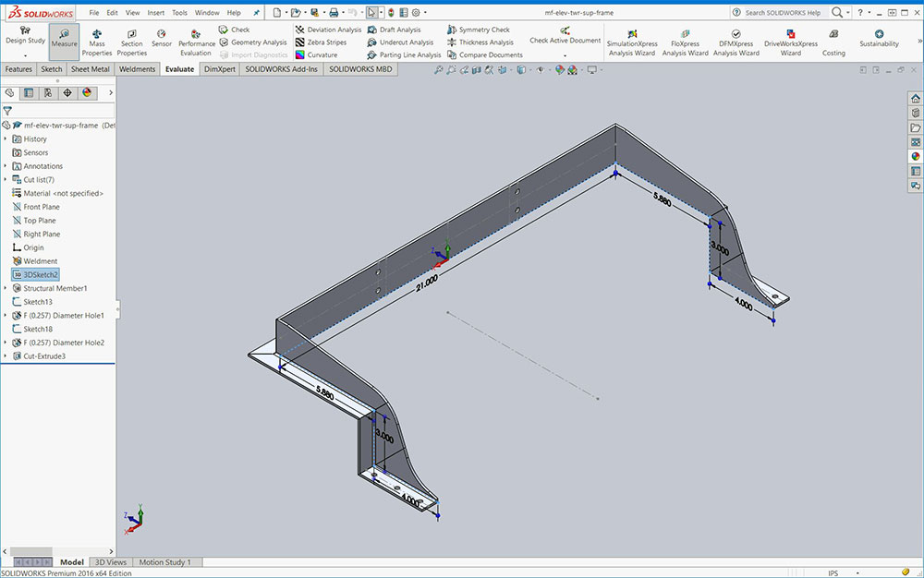Open the Costing tool
The image size is (924, 578).
[x=833, y=41]
